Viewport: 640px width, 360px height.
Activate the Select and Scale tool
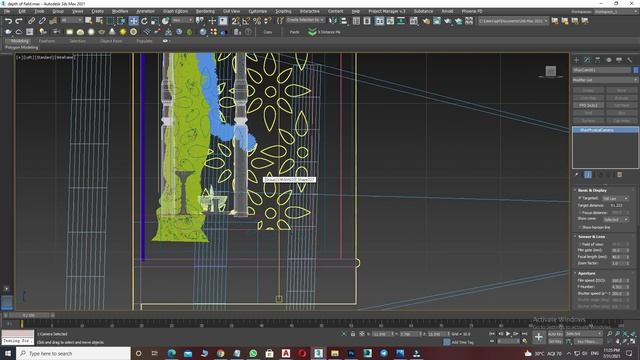point(155,21)
